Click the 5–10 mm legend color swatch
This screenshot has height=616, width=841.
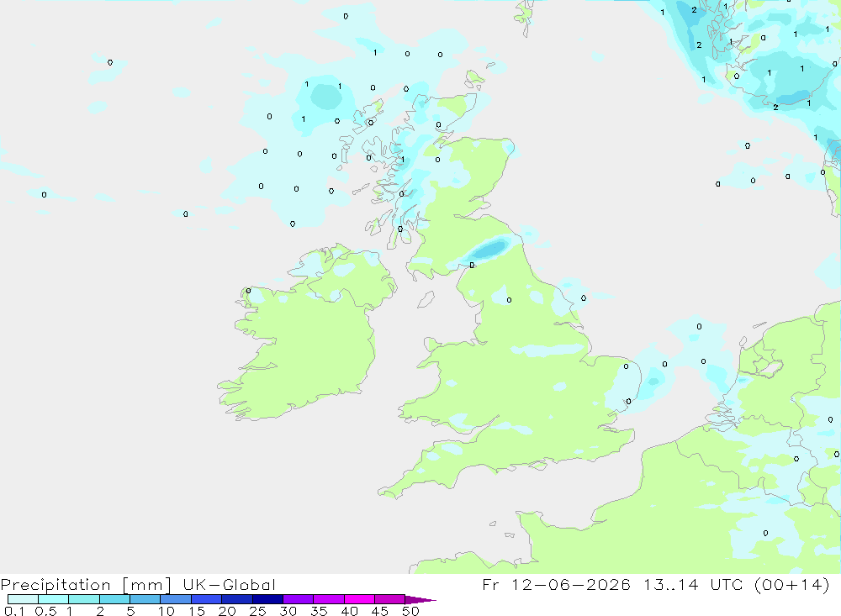[145, 599]
